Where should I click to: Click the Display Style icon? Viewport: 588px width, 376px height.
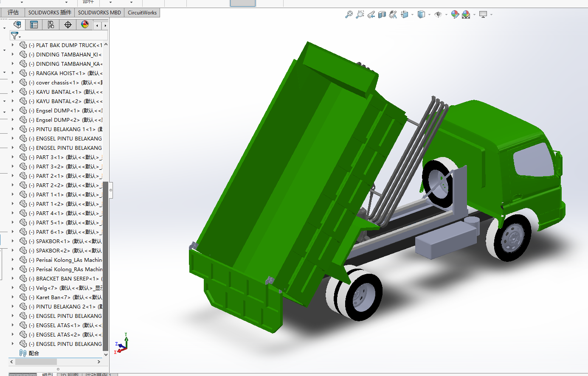421,14
